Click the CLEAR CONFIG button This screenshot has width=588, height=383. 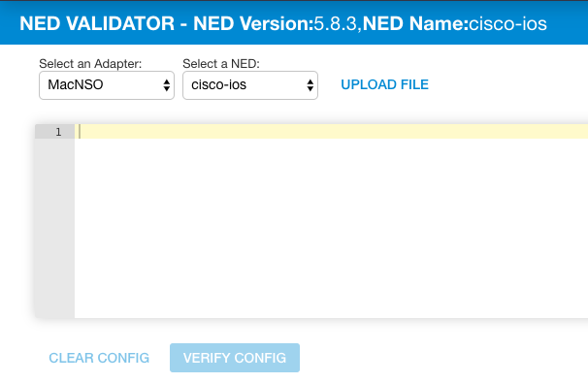click(x=99, y=358)
